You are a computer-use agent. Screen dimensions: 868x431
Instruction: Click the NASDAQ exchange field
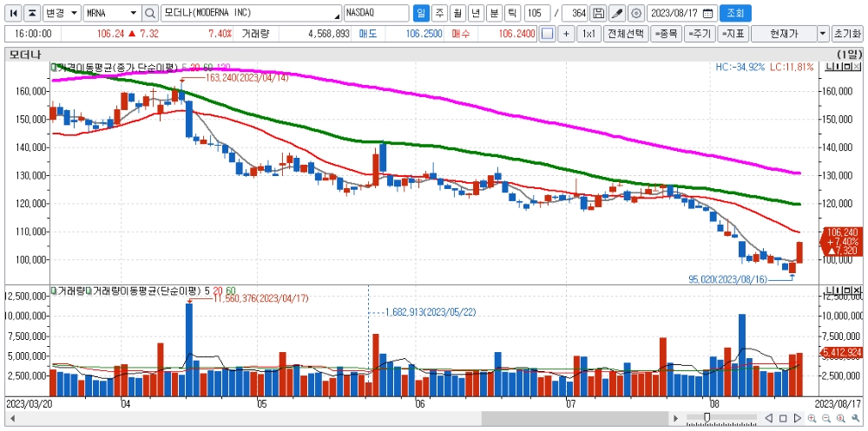(376, 13)
